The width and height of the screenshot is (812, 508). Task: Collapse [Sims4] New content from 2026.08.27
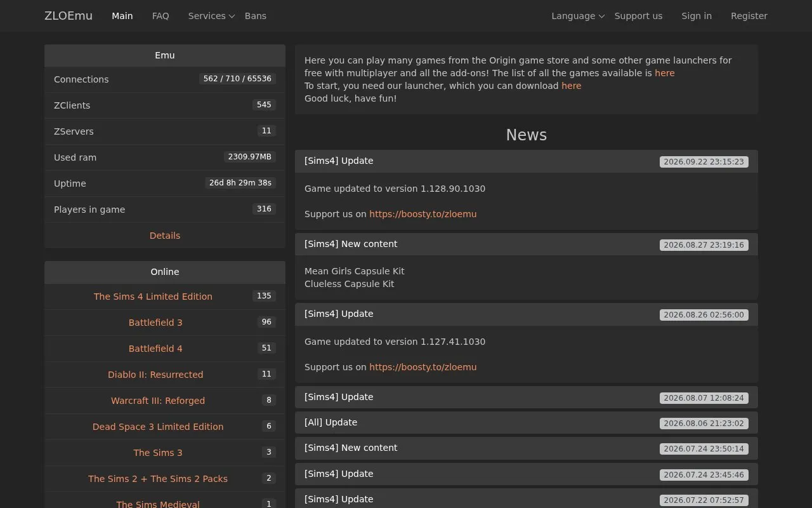click(527, 244)
